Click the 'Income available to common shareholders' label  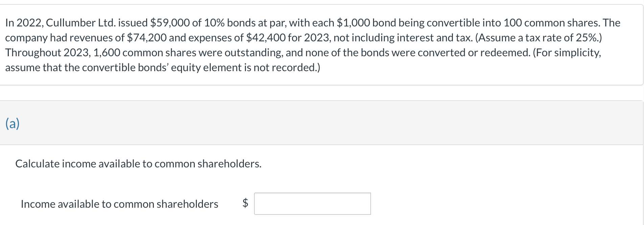pyautogui.click(x=120, y=204)
